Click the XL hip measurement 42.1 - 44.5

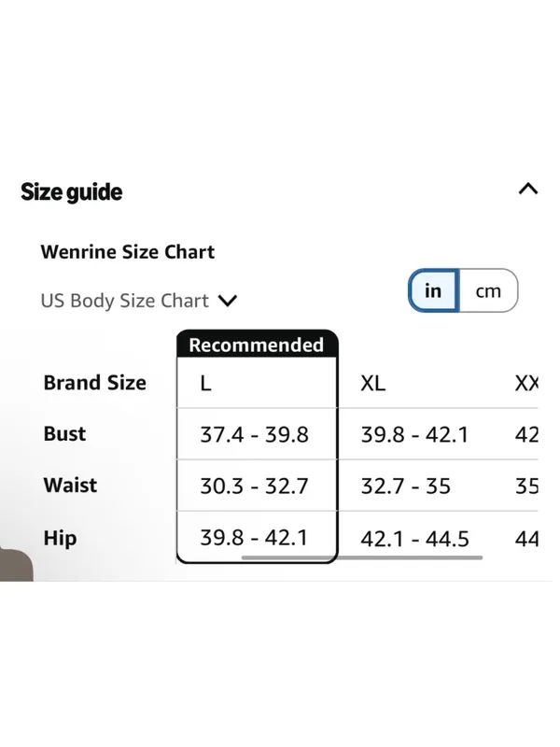click(x=414, y=539)
